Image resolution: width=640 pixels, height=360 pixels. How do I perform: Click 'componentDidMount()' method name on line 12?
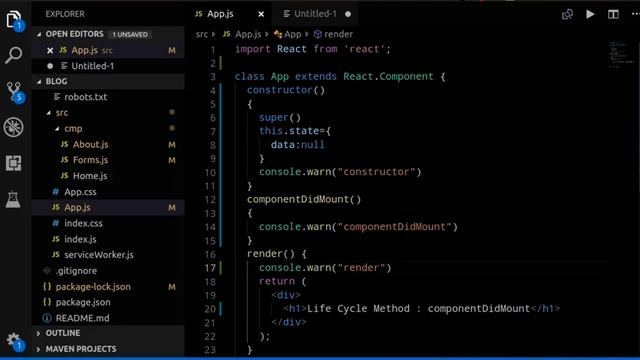[x=304, y=200]
